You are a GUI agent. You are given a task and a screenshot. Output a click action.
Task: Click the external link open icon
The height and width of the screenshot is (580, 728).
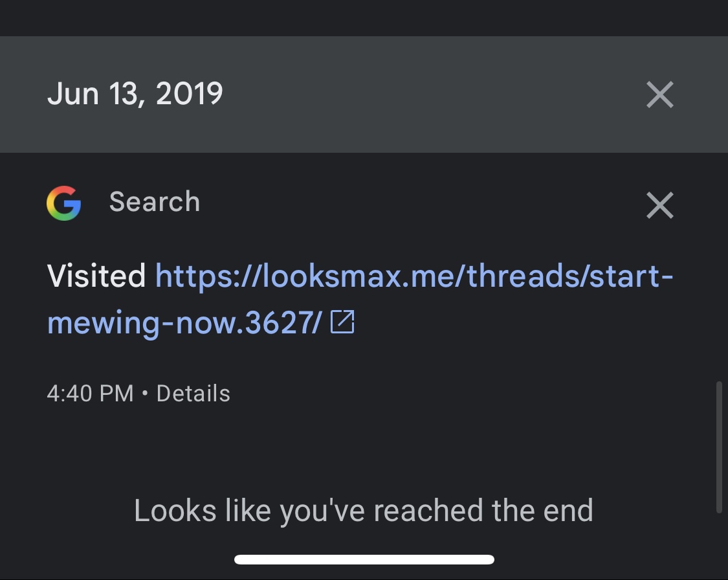(x=342, y=322)
